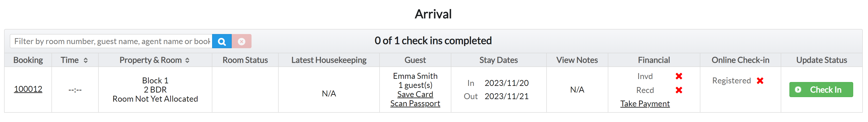Click the Stay Dates column header

(498, 60)
